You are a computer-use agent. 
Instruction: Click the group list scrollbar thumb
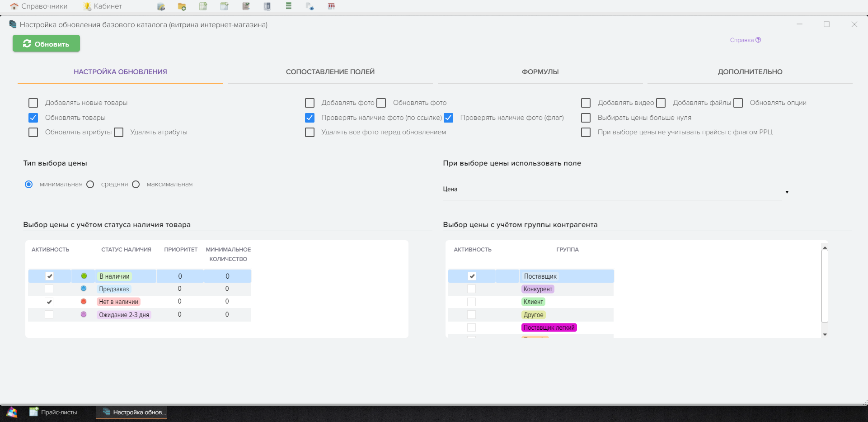pyautogui.click(x=825, y=286)
